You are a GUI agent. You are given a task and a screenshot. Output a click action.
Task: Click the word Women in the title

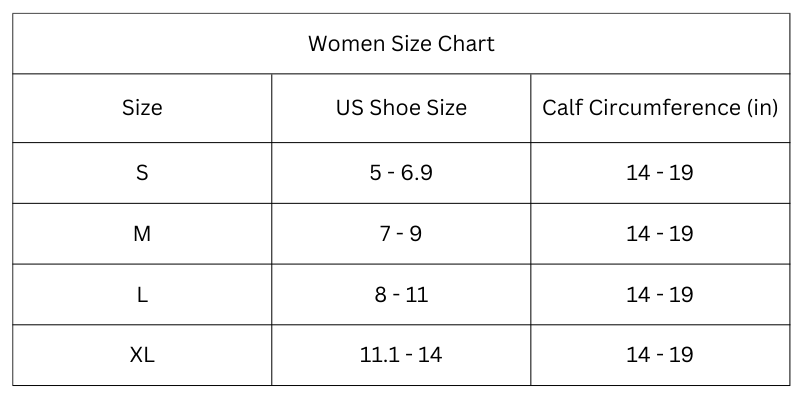pos(347,43)
